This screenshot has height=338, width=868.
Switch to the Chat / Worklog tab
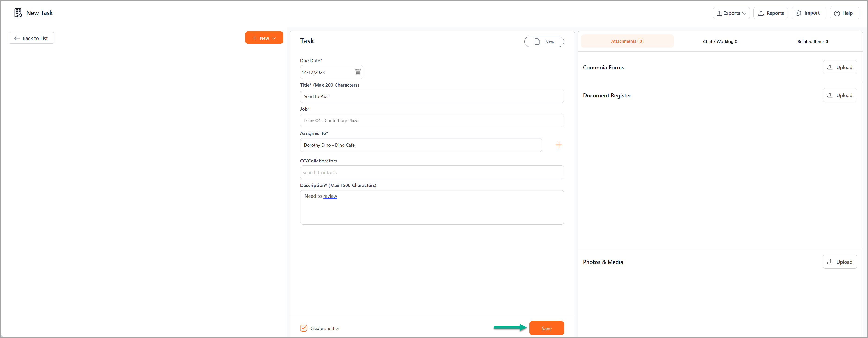[720, 41]
